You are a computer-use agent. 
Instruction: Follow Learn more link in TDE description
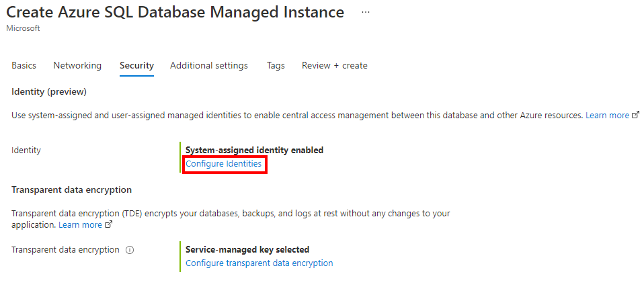coord(80,225)
